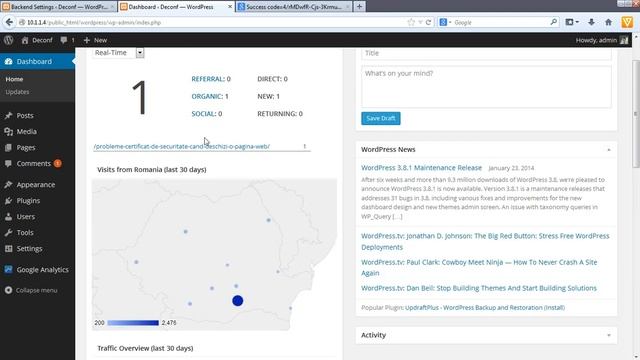The width and height of the screenshot is (640, 360).
Task: Collapse the admin sidebar menu
Action: pos(31,290)
